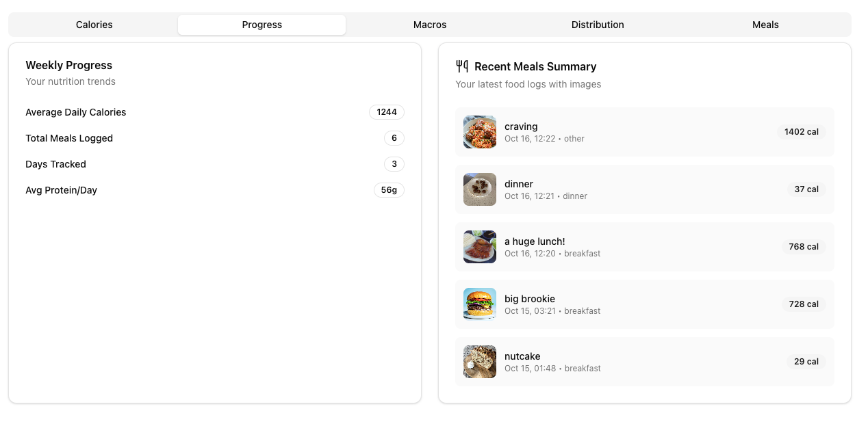Open the Macros tab
Image resolution: width=868 pixels, height=439 pixels.
[x=430, y=25]
